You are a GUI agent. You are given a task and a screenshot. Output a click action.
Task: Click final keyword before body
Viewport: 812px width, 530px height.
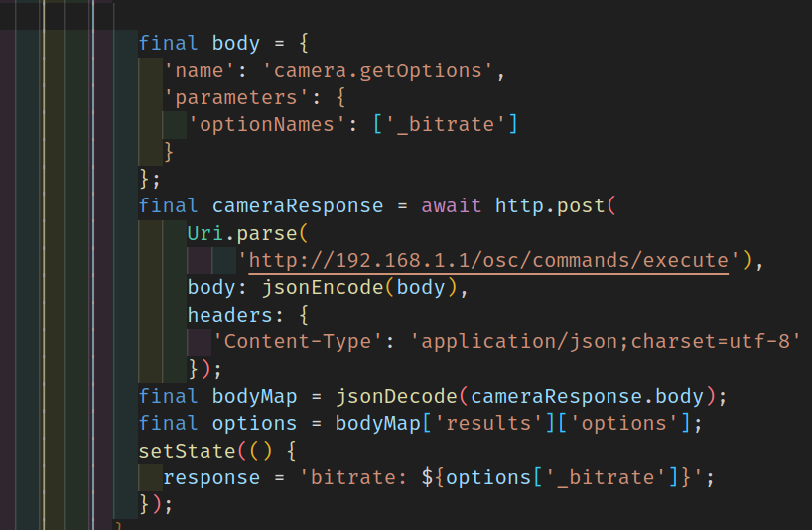[x=169, y=43]
